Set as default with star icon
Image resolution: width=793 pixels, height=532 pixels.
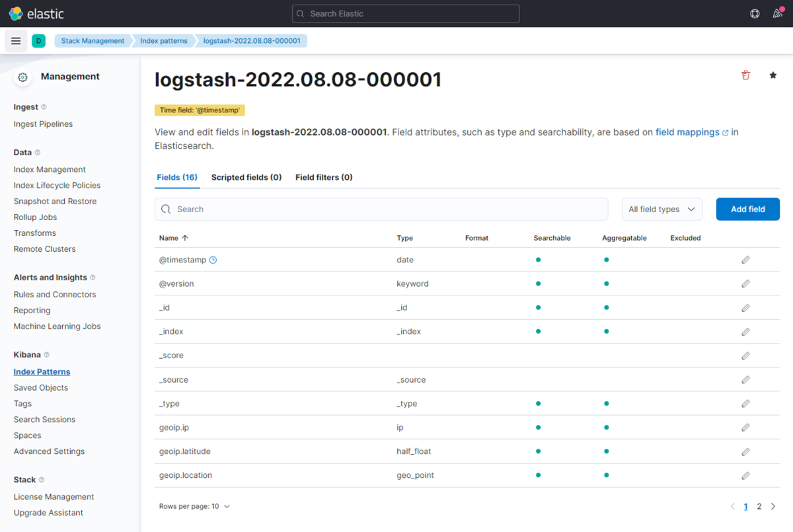pyautogui.click(x=773, y=75)
